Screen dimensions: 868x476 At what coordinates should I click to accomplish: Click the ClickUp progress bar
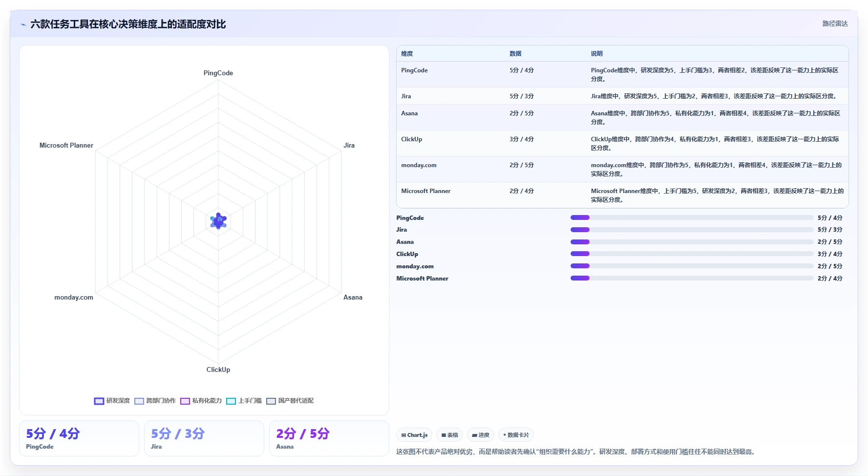click(692, 254)
